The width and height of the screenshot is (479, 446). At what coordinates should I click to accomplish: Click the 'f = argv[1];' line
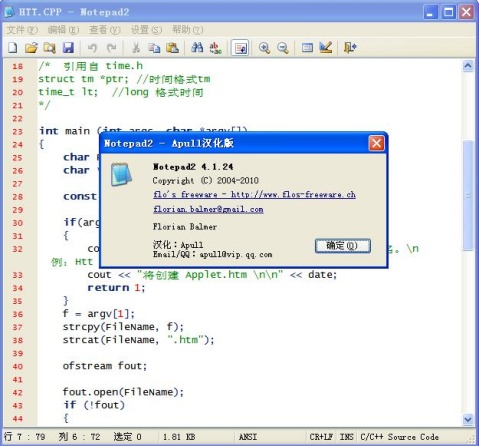[99, 314]
